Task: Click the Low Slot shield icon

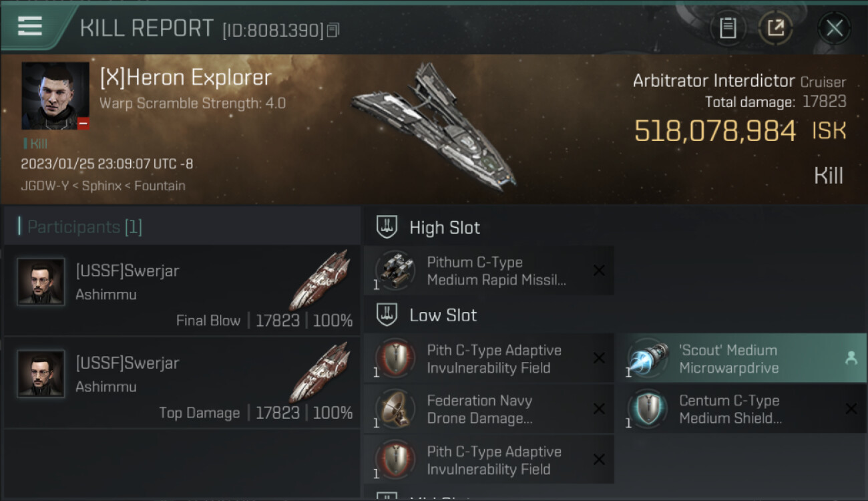Action: [x=387, y=315]
